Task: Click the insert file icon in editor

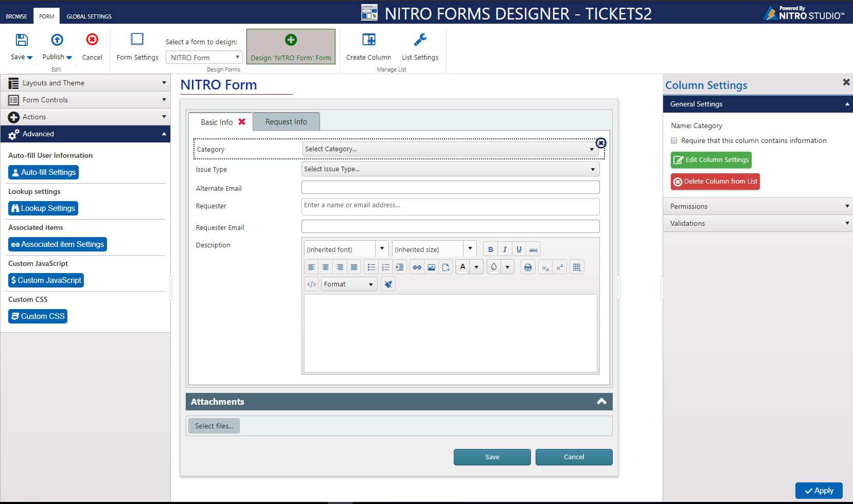Action: tap(446, 267)
